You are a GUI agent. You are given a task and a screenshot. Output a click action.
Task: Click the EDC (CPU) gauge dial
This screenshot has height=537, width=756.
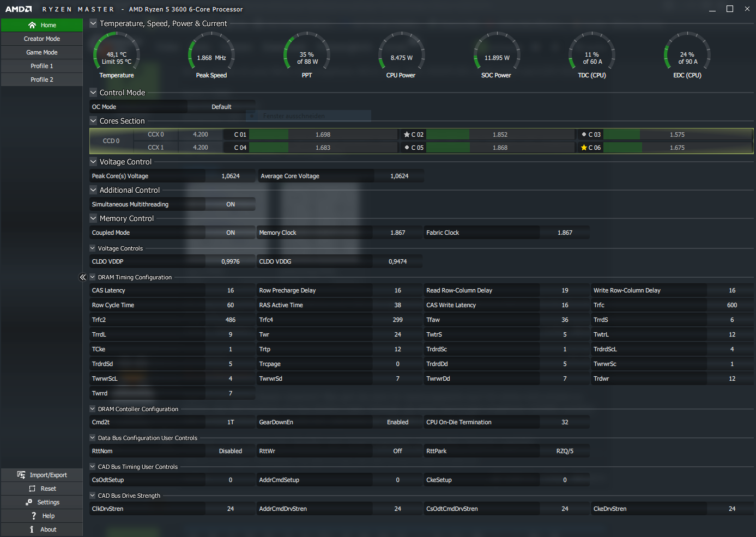coord(687,51)
